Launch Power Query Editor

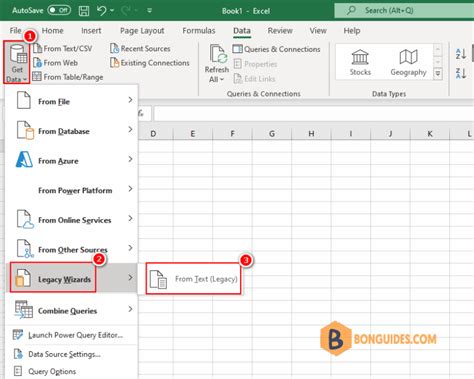coord(72,335)
